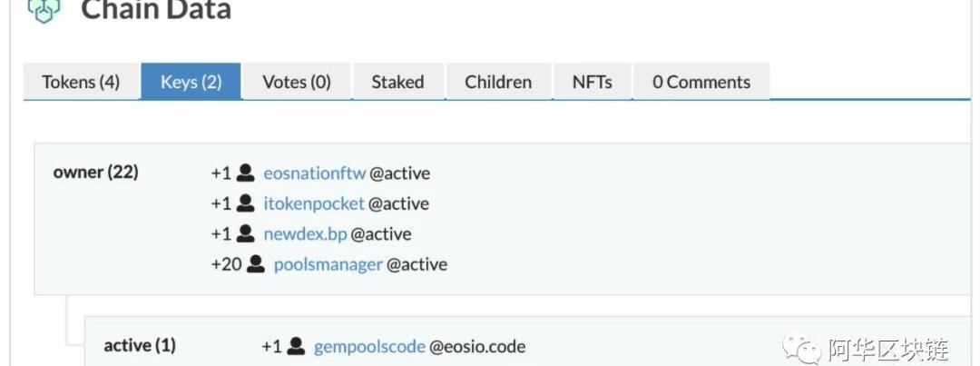Select the account icon beside gempoolscode
The image size is (980, 366).
pyautogui.click(x=296, y=346)
